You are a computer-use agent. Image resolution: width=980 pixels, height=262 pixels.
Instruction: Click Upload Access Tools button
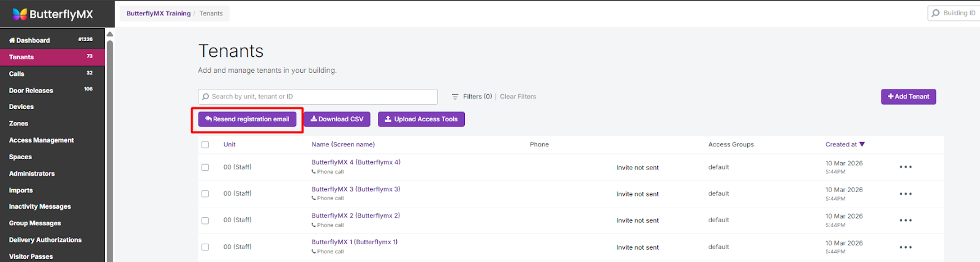click(x=421, y=119)
